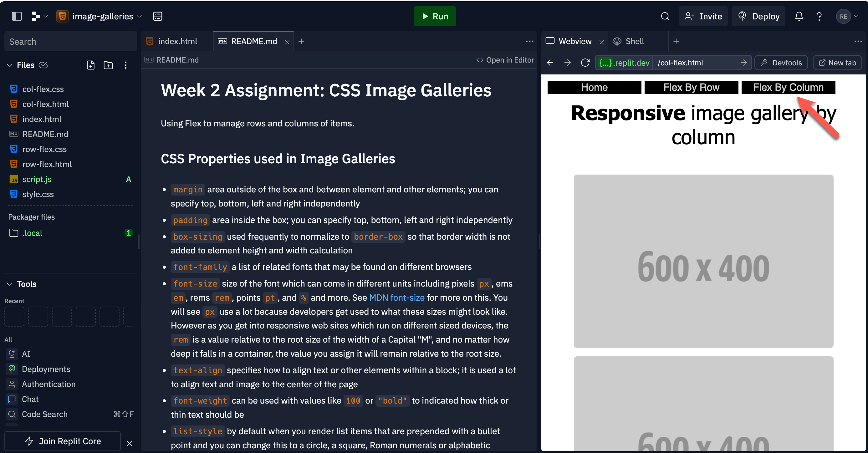Click the new file icon in Files

(91, 65)
